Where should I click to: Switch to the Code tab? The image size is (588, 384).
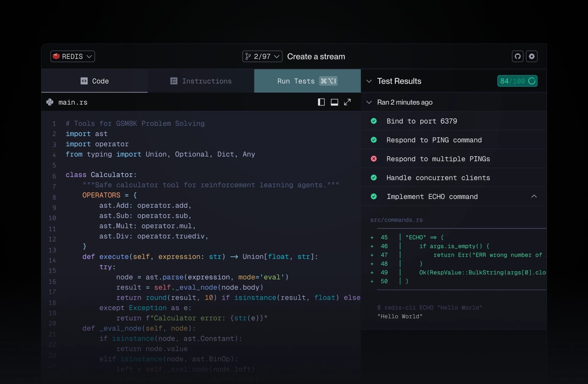pos(94,81)
